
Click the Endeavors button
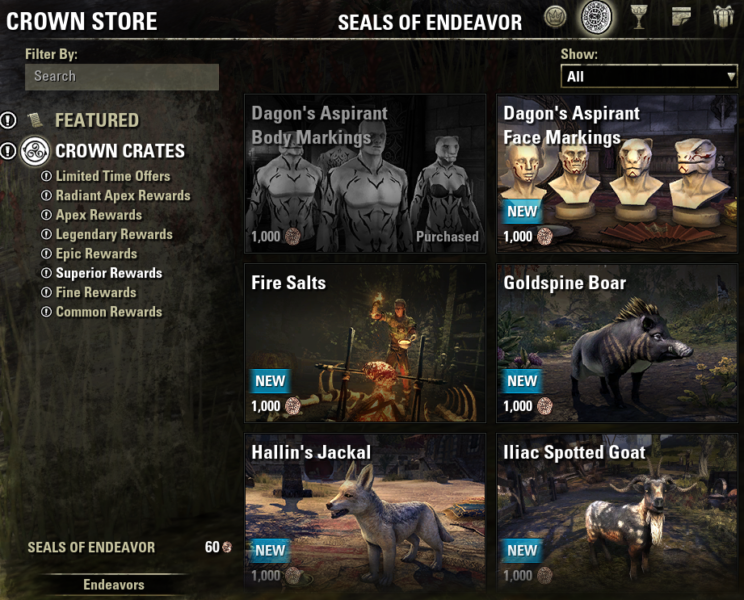114,584
